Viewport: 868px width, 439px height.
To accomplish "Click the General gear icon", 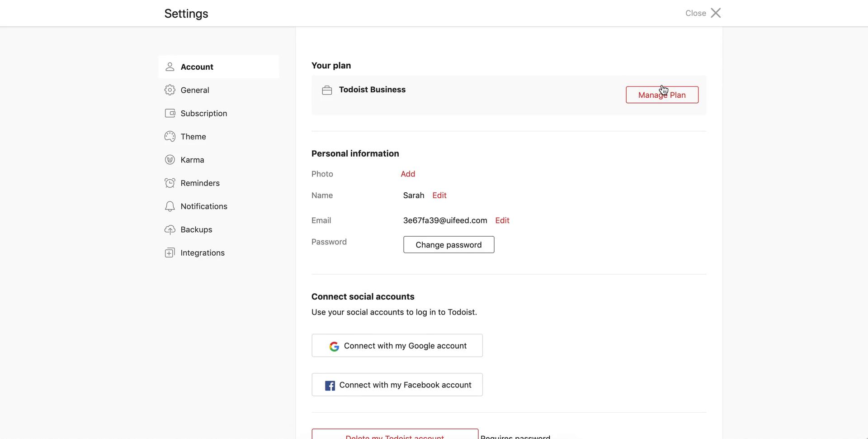I will coord(170,90).
